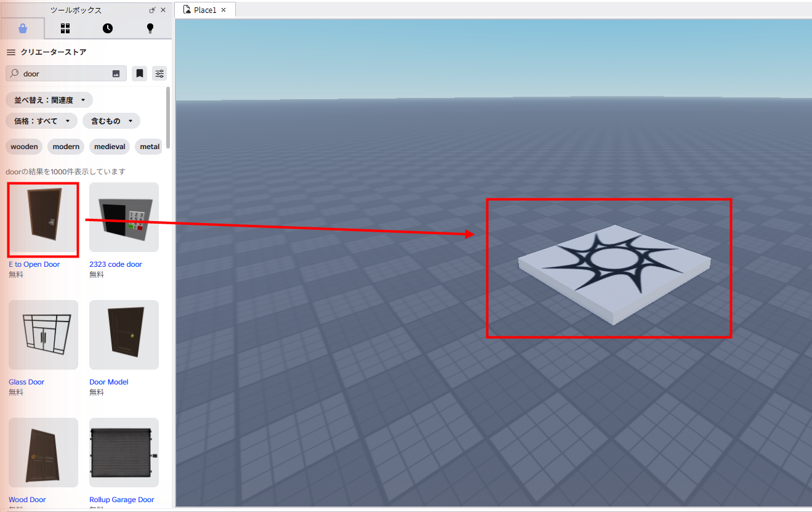
Task: Filter results by medieval tag
Action: click(110, 147)
